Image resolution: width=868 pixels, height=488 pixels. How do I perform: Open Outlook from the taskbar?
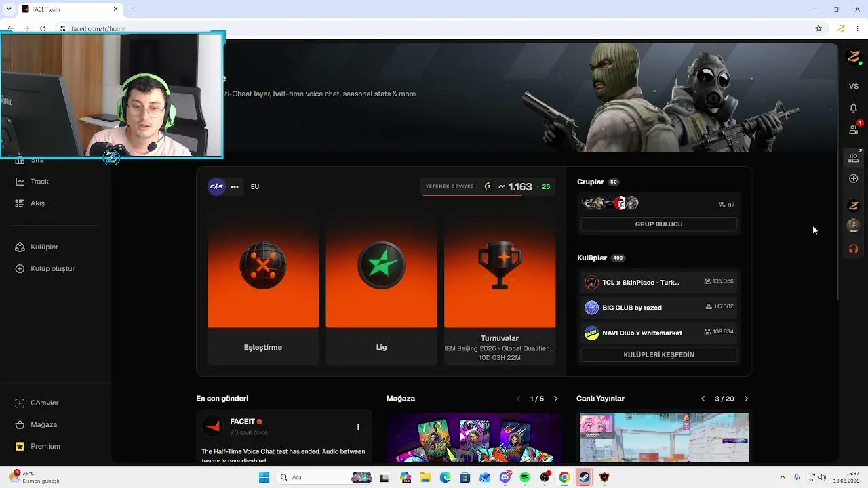tap(485, 478)
